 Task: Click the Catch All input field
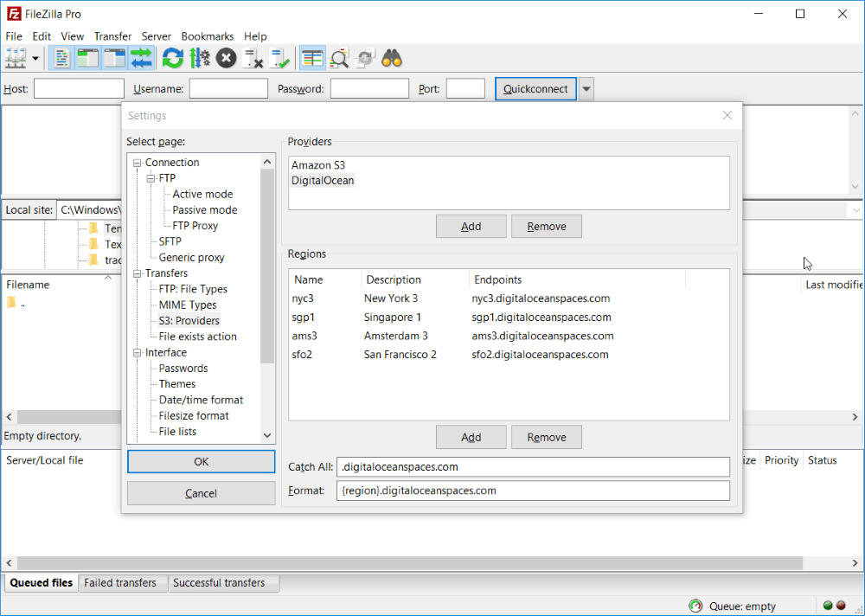533,467
